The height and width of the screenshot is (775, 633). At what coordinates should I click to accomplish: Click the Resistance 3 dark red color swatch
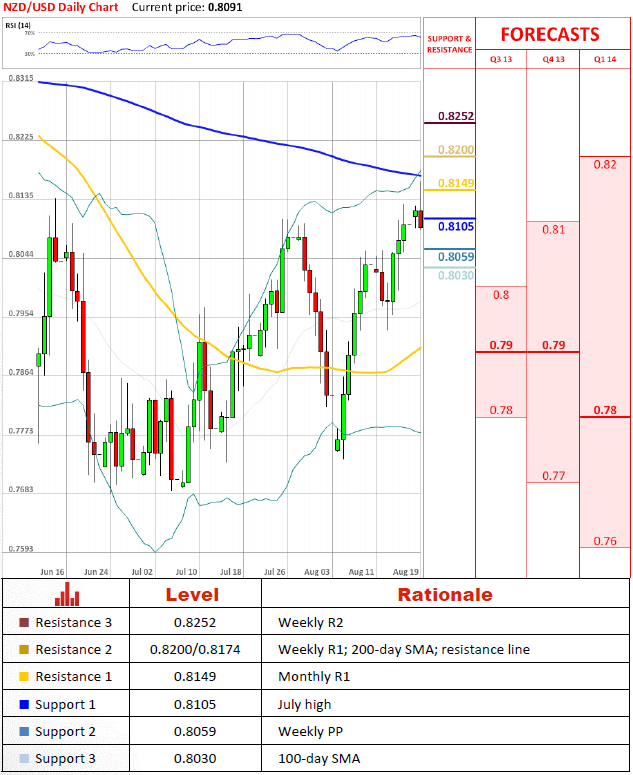tap(24, 622)
